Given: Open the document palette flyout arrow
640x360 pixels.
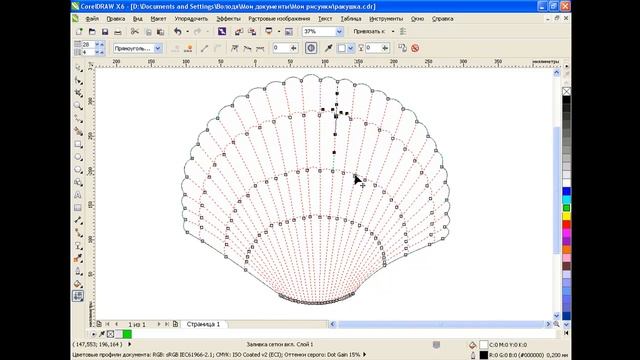Looking at the screenshot, I should (x=93, y=334).
